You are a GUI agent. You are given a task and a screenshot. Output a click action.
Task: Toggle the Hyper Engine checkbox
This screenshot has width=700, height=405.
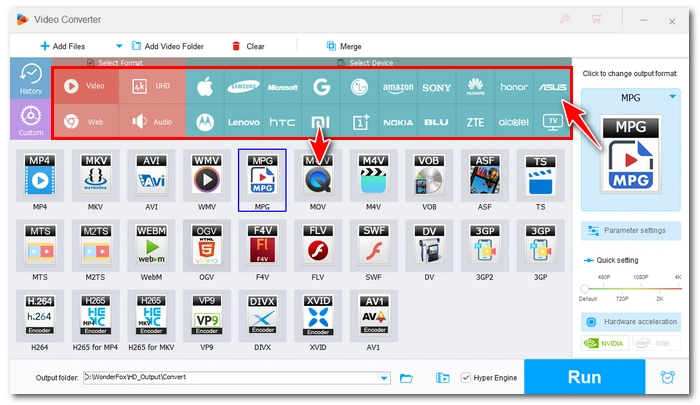click(x=466, y=378)
